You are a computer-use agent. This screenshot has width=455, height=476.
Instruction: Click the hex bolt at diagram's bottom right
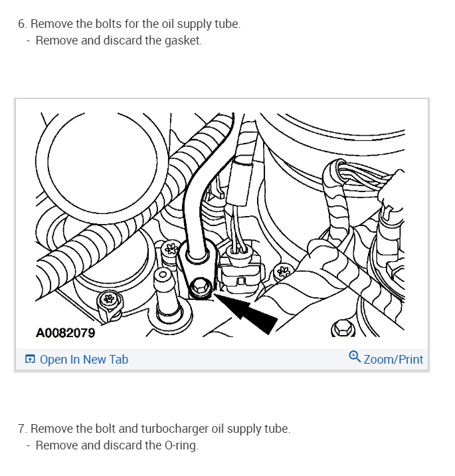tap(343, 328)
